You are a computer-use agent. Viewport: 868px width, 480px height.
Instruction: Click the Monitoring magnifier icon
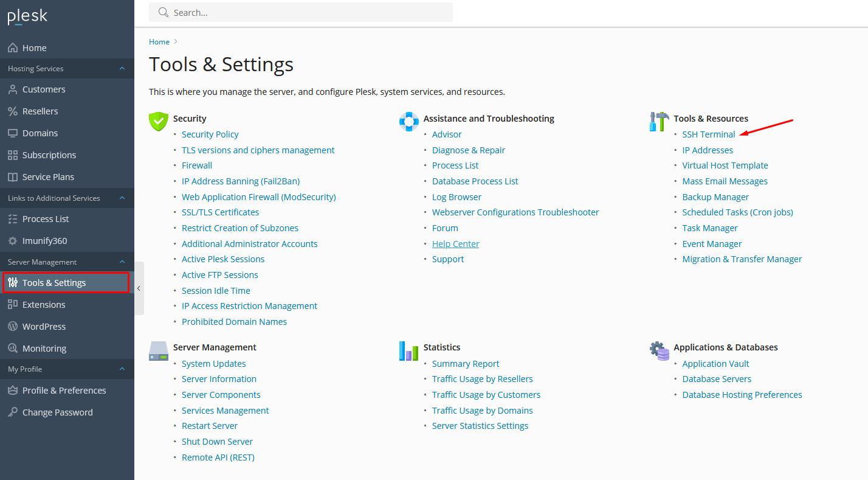pyautogui.click(x=13, y=348)
